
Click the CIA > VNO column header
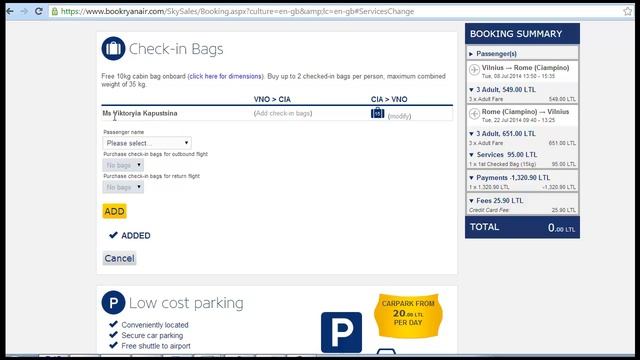pyautogui.click(x=389, y=99)
